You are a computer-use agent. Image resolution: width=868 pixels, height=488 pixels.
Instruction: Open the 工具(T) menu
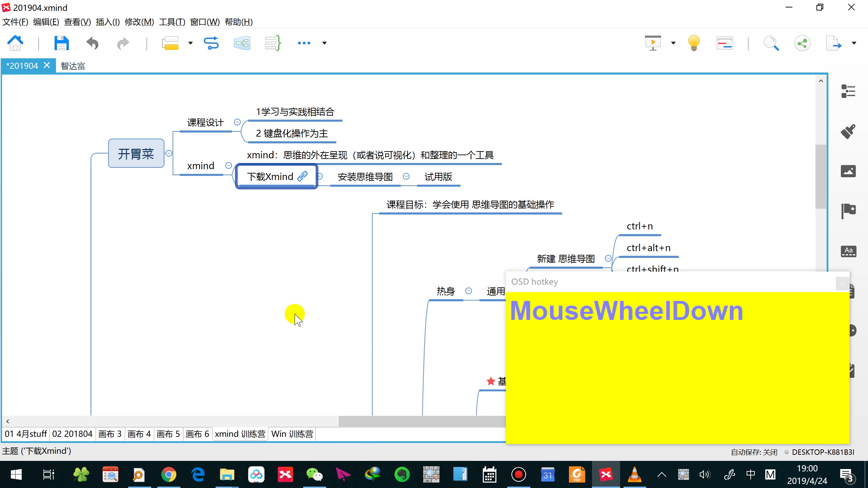[x=172, y=22]
